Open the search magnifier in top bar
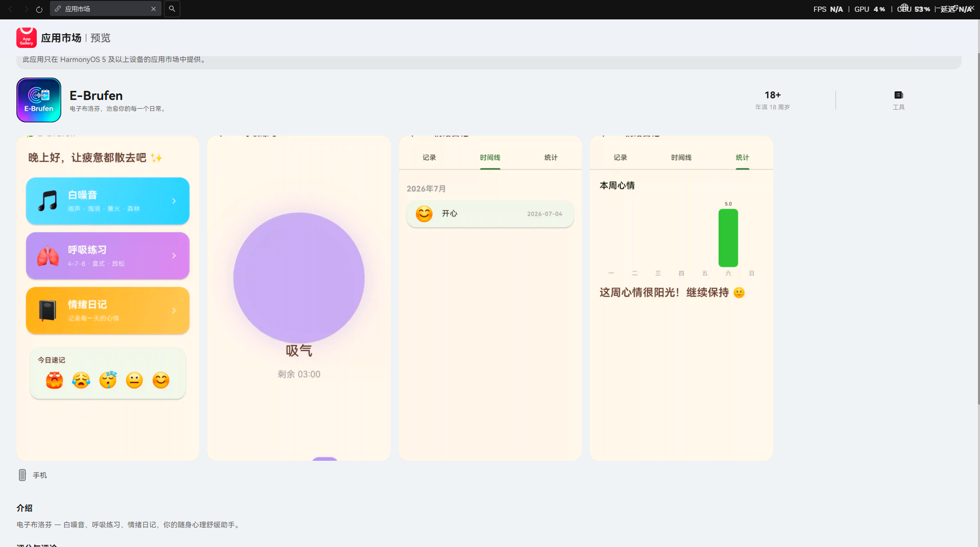Screen dimensions: 980x547 point(172,9)
